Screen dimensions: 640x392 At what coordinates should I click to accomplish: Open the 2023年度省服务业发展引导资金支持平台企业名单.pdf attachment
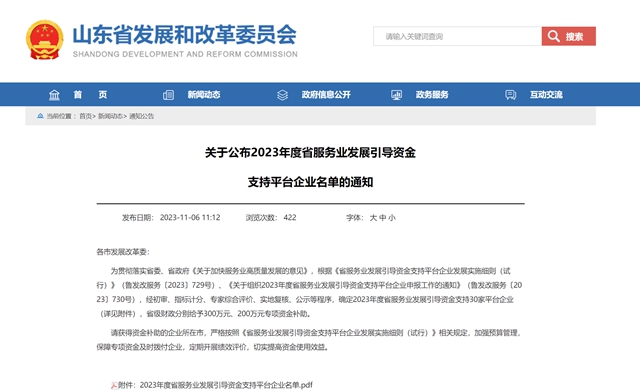(226, 385)
